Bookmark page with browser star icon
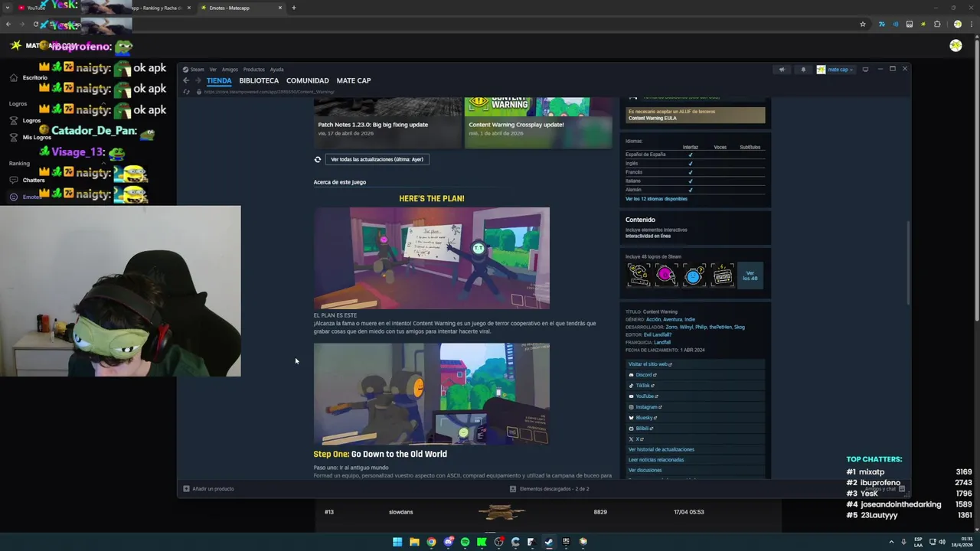980x551 pixels. pos(863,24)
